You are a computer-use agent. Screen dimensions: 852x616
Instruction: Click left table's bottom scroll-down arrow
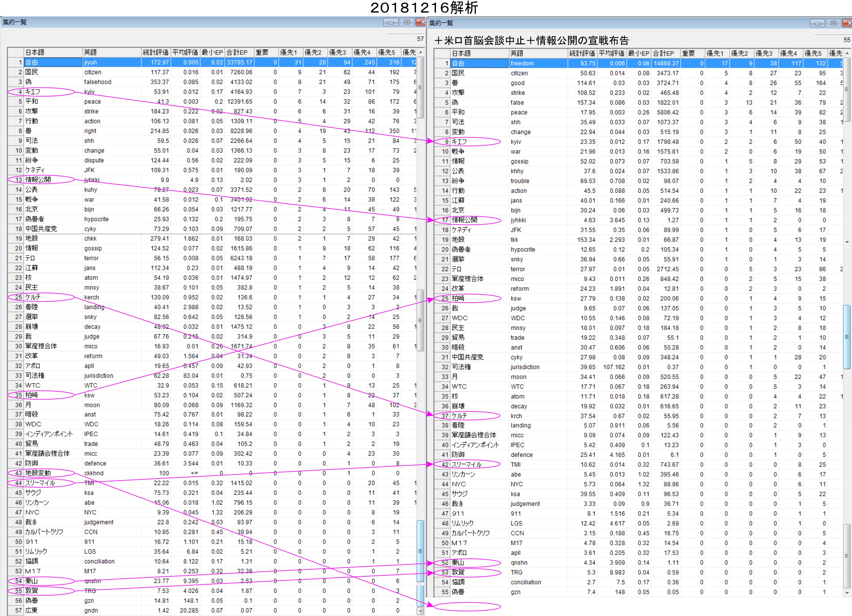(421, 612)
